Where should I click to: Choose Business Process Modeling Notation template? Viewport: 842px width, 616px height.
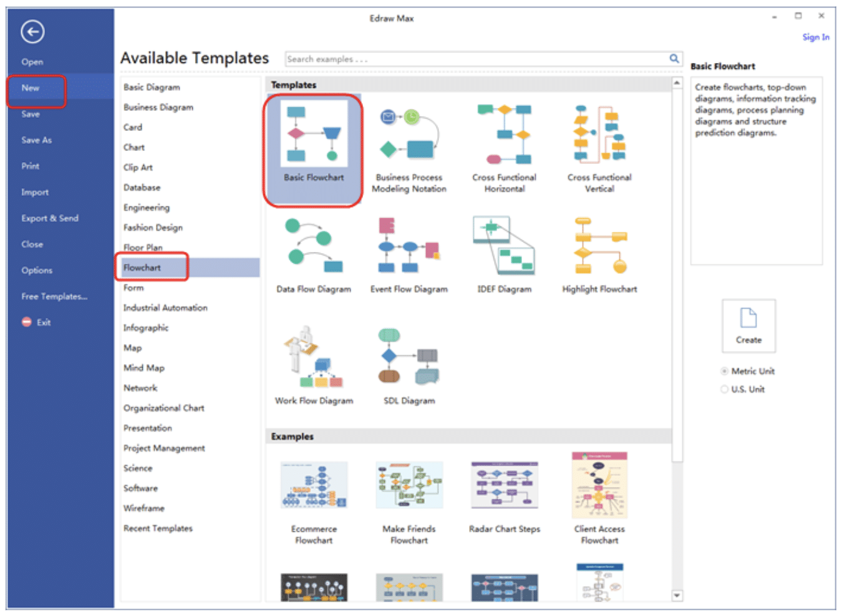pos(409,149)
